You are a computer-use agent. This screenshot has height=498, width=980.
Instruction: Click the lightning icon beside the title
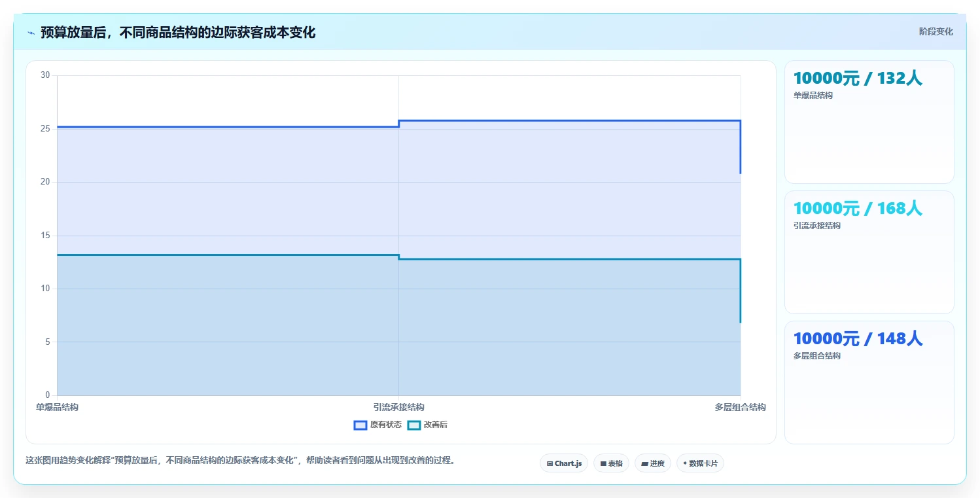pos(31,32)
